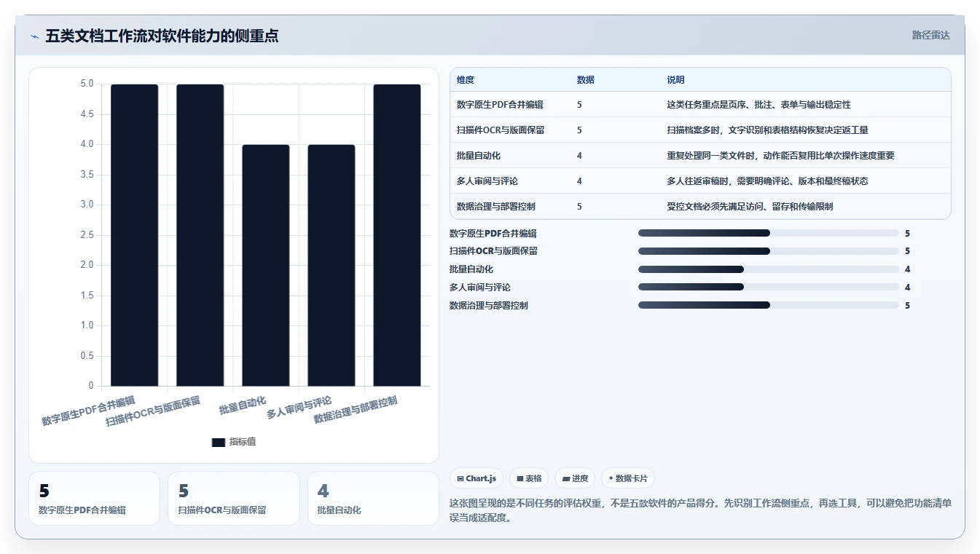
Task: Click the value 4 in the 批量自动化 table row
Action: tap(579, 156)
